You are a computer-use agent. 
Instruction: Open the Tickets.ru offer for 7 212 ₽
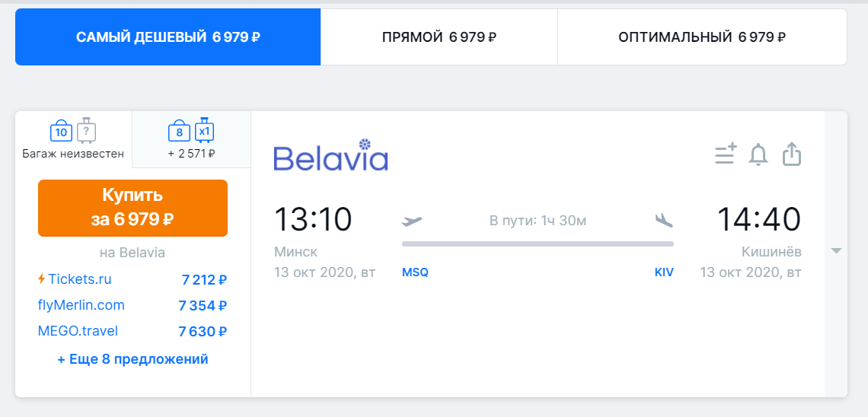132,280
